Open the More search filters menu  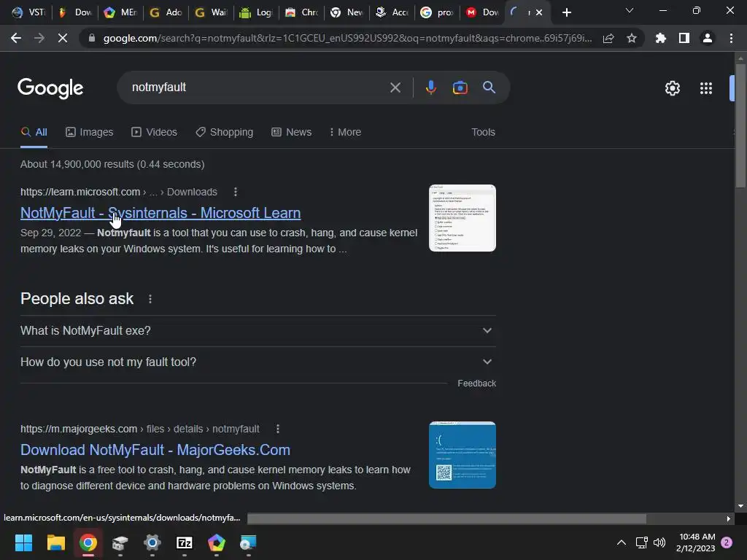(345, 133)
